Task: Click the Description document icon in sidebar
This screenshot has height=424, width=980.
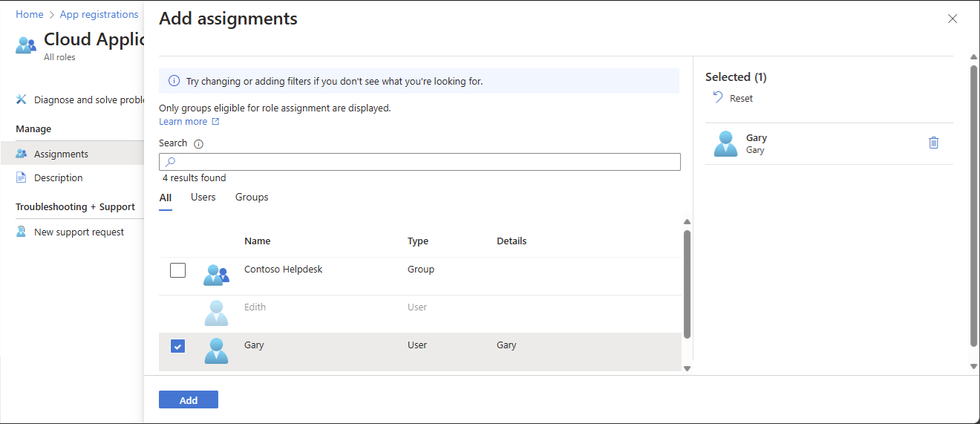Action: (x=22, y=177)
